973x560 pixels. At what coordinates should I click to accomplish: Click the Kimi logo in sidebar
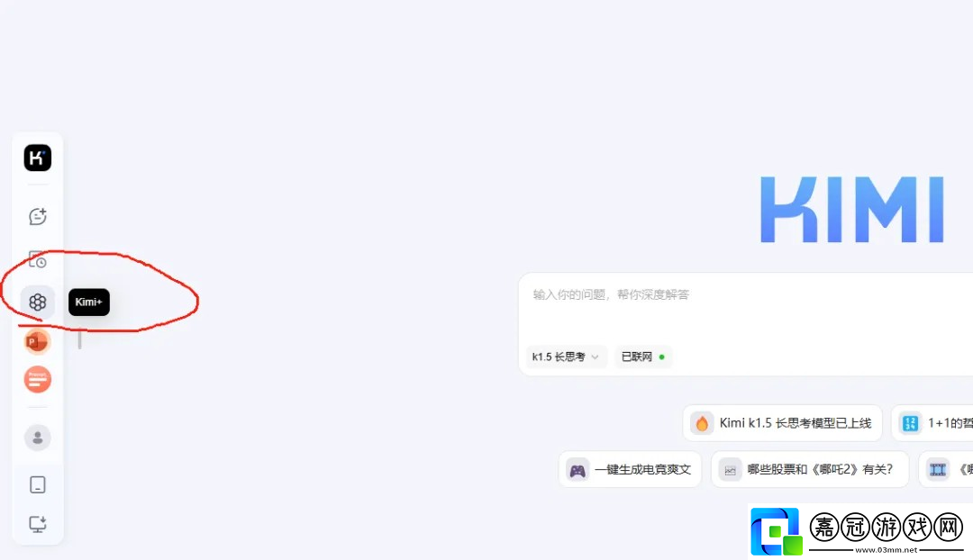37,158
